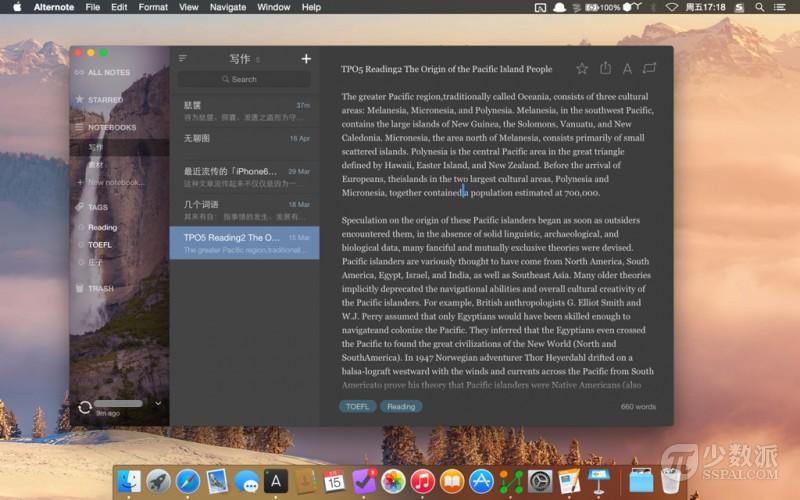The height and width of the screenshot is (500, 800).
Task: Expand the account chevron at sidebar bottom
Action: (158, 403)
